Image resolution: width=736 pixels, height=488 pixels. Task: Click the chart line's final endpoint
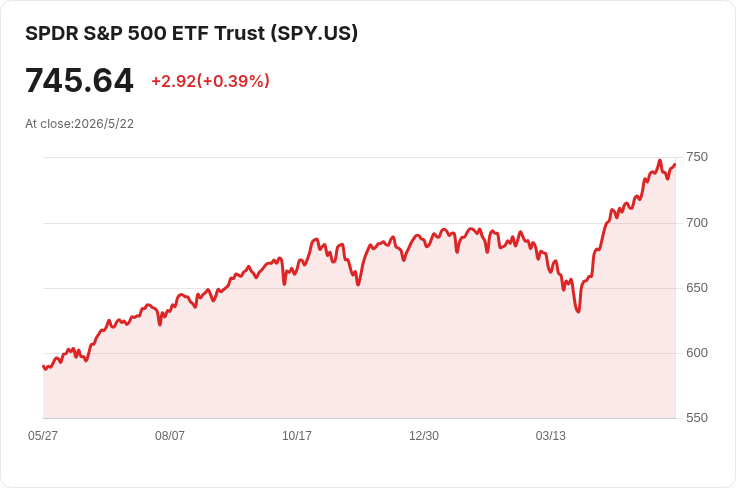(x=675, y=165)
